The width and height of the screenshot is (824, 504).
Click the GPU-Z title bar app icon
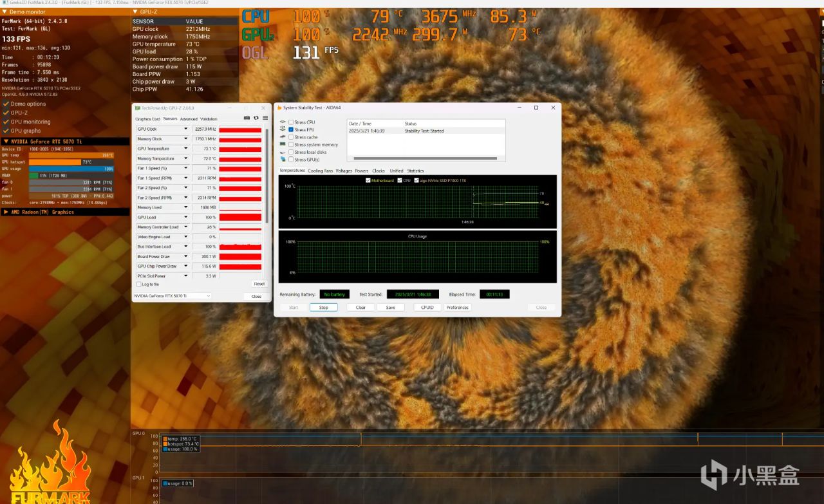137,107
